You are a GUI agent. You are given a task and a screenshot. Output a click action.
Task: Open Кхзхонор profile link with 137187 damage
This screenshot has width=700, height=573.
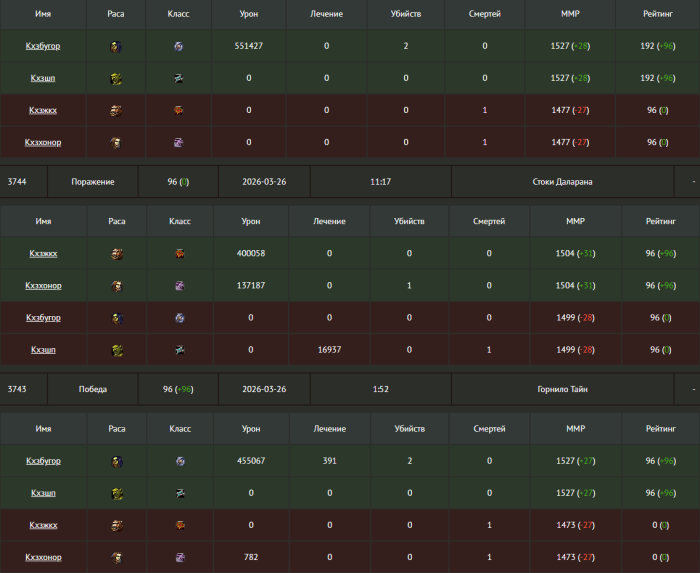(x=43, y=286)
